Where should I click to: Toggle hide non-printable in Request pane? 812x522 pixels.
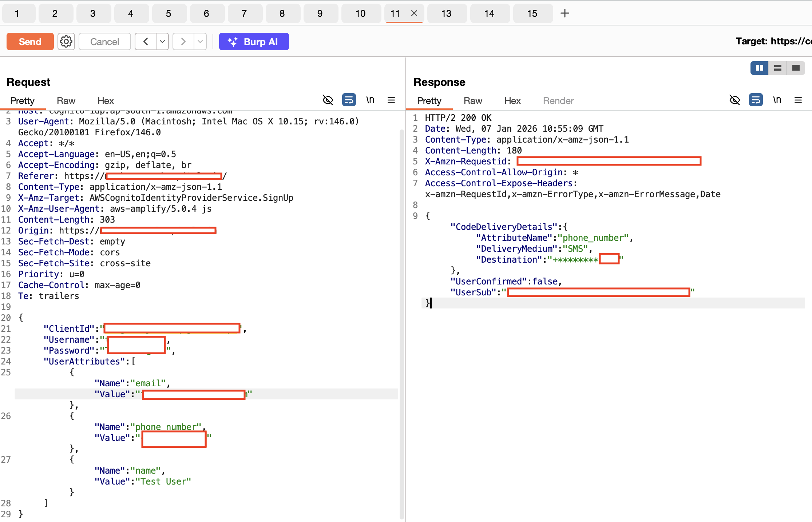(x=328, y=100)
